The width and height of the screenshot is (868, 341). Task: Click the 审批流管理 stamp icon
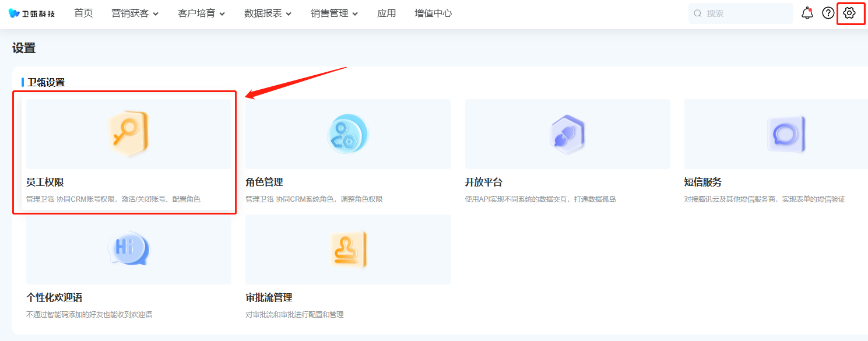348,249
